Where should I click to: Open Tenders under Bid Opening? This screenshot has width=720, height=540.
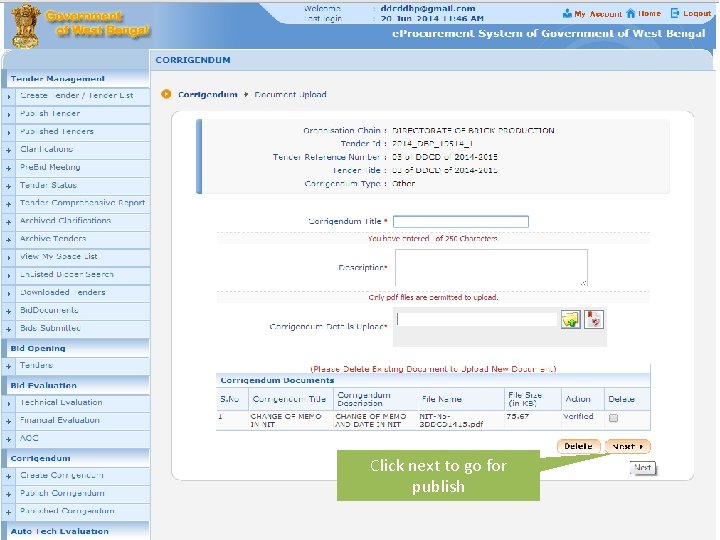[x=36, y=366]
